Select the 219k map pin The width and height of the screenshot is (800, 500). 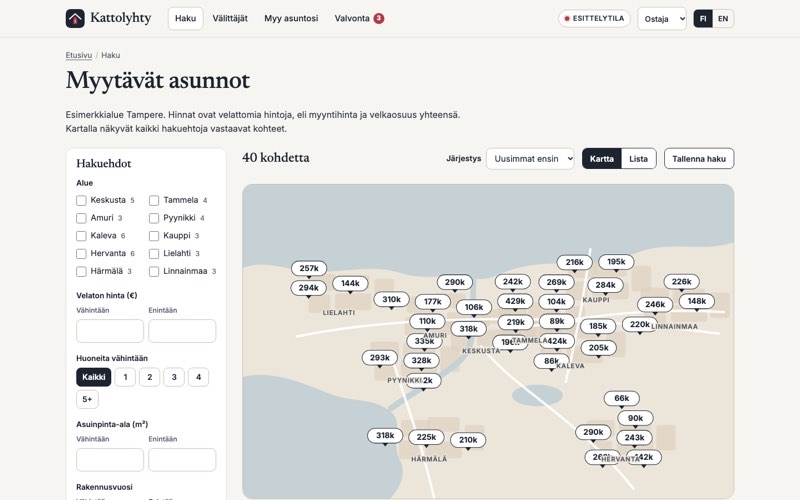tap(516, 322)
